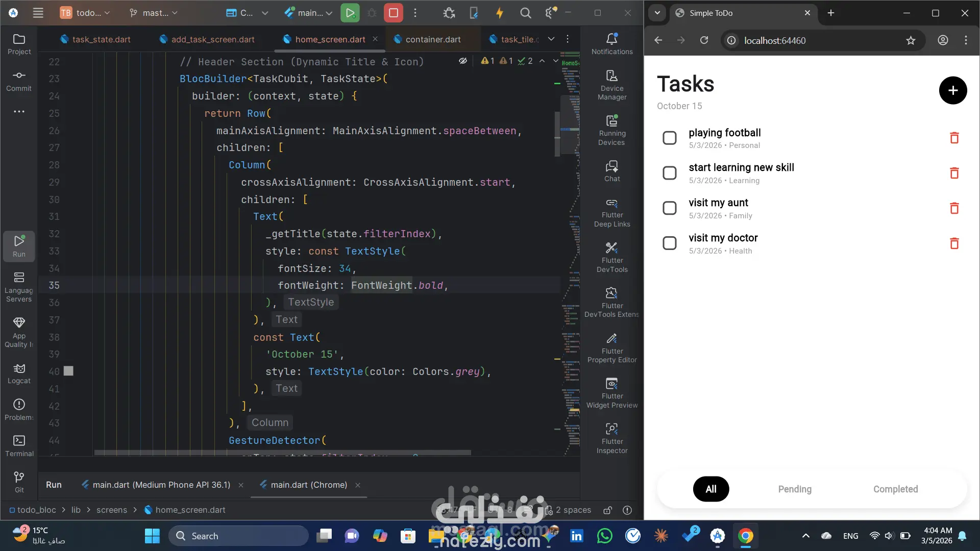
Task: Open the master branch dropdown
Action: pyautogui.click(x=154, y=13)
